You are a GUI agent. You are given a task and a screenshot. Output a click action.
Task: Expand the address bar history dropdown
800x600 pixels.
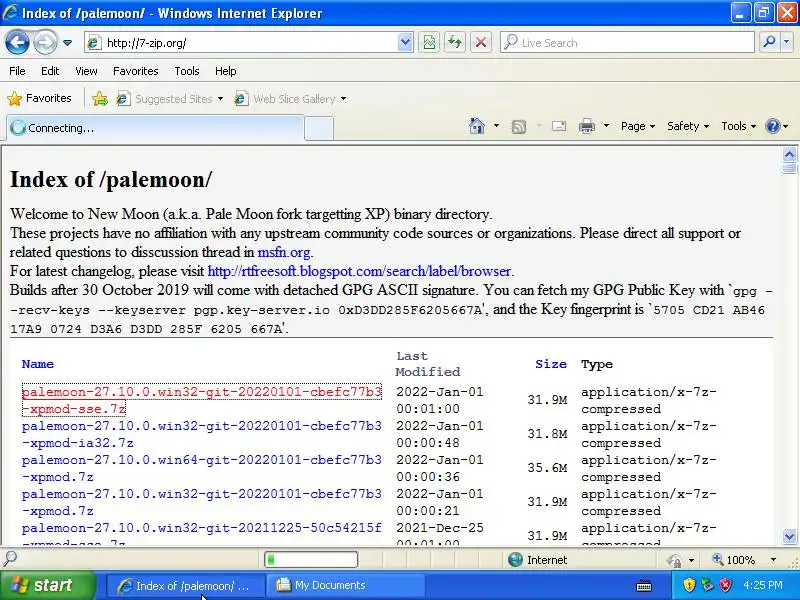[x=405, y=43]
